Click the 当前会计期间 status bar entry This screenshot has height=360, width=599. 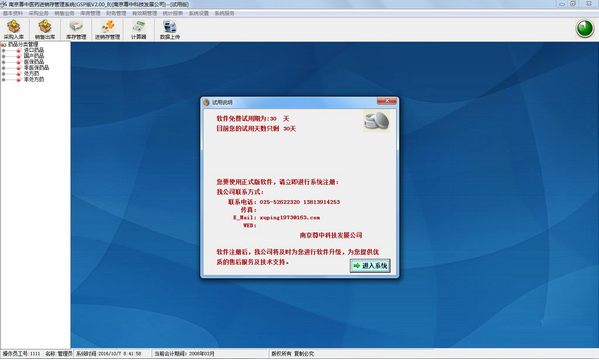coord(184,354)
